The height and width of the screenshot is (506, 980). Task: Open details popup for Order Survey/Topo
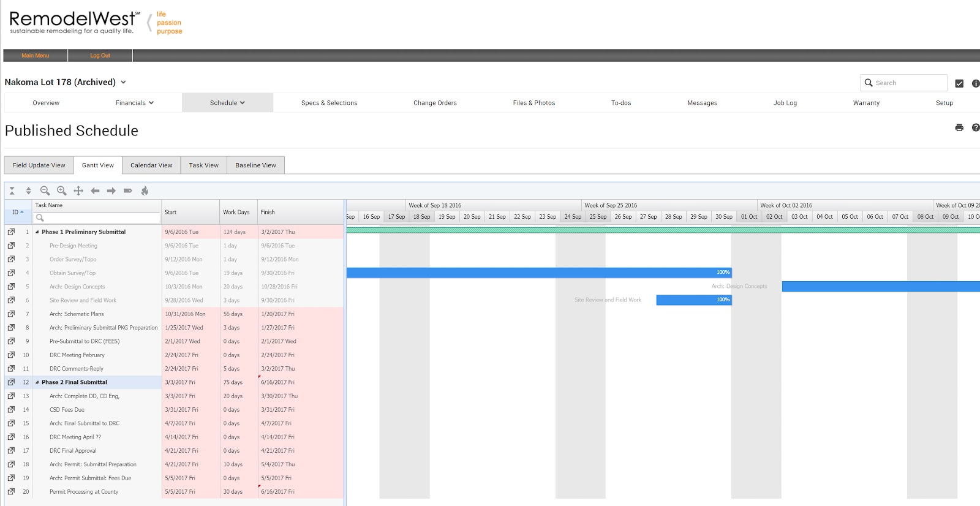pos(11,259)
